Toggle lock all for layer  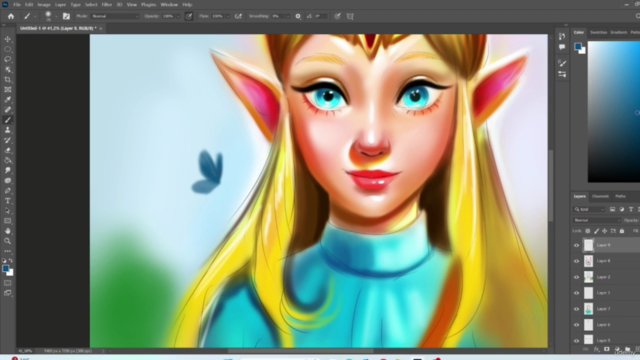coord(622,231)
